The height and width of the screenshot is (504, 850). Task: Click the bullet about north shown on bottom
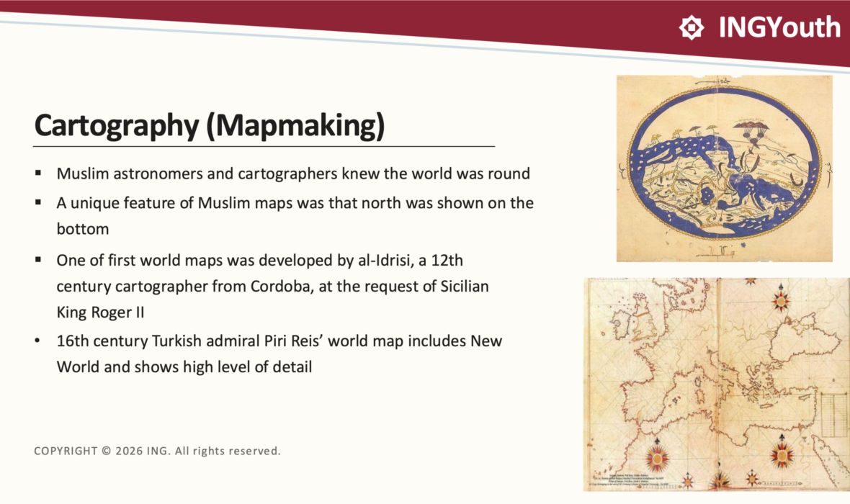pyautogui.click(x=295, y=216)
